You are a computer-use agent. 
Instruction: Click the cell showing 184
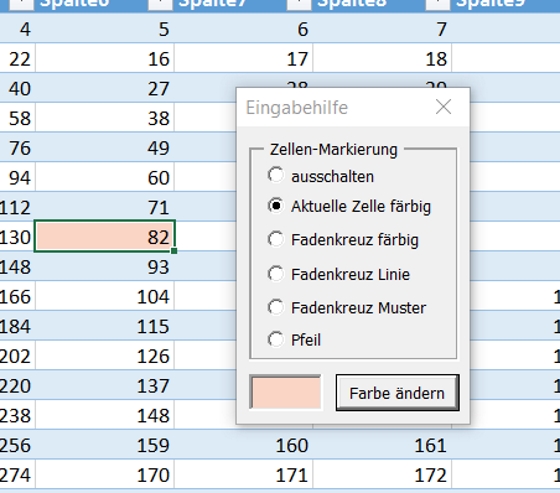(18, 325)
